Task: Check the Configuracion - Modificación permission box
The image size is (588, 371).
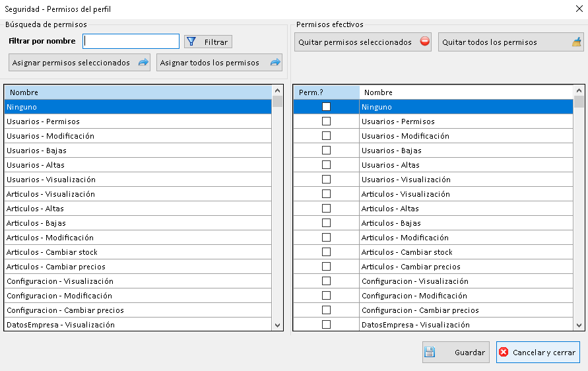Action: coord(326,296)
